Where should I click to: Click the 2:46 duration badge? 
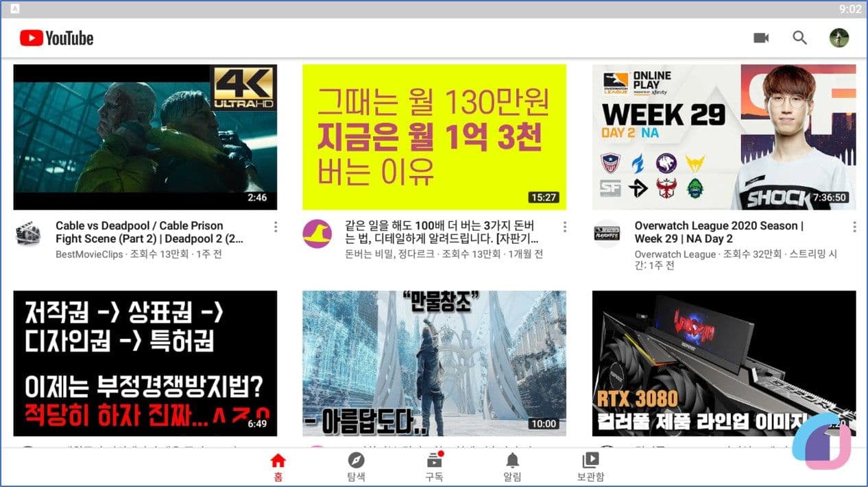pos(258,197)
